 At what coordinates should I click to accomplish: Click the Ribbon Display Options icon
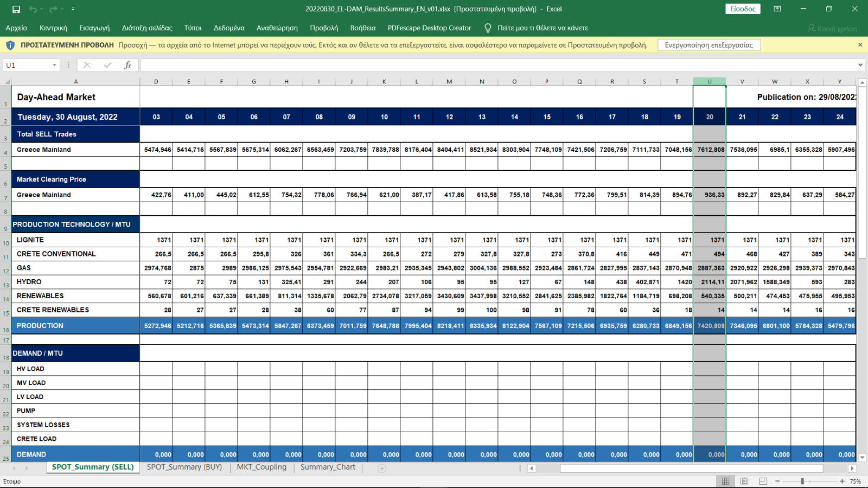pyautogui.click(x=777, y=9)
